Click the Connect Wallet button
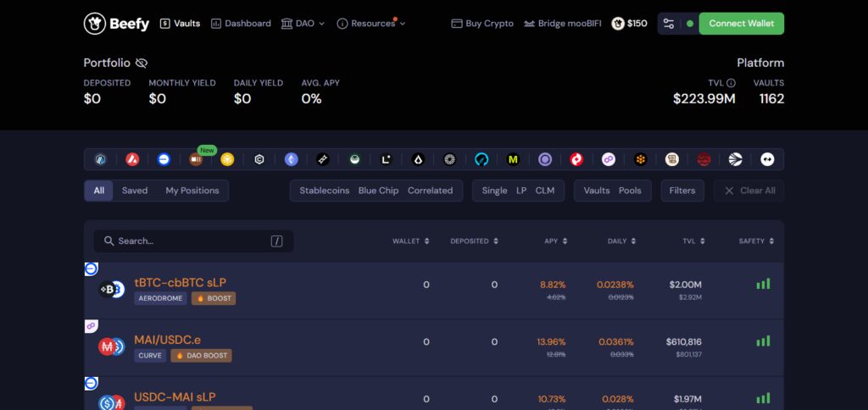868x410 pixels. (x=741, y=23)
